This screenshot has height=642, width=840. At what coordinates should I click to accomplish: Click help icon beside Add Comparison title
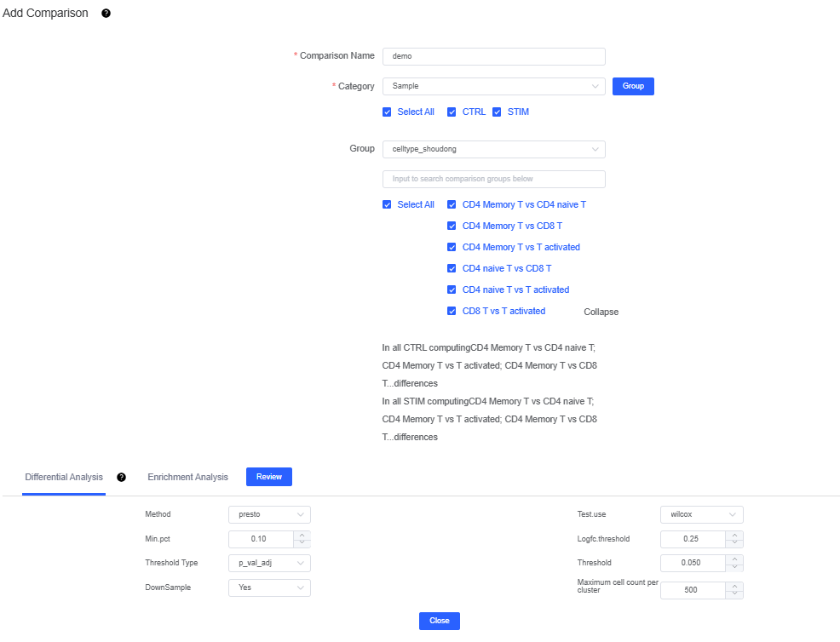(x=106, y=14)
